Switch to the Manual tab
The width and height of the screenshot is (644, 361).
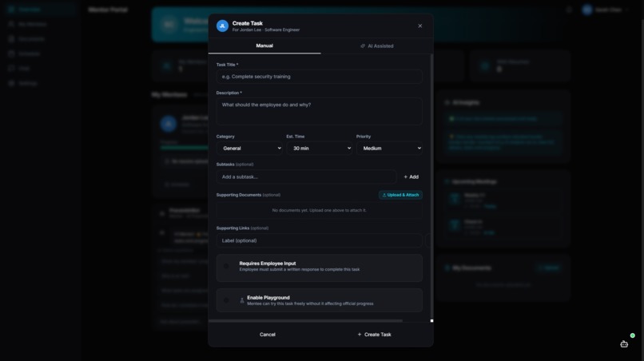click(x=264, y=46)
